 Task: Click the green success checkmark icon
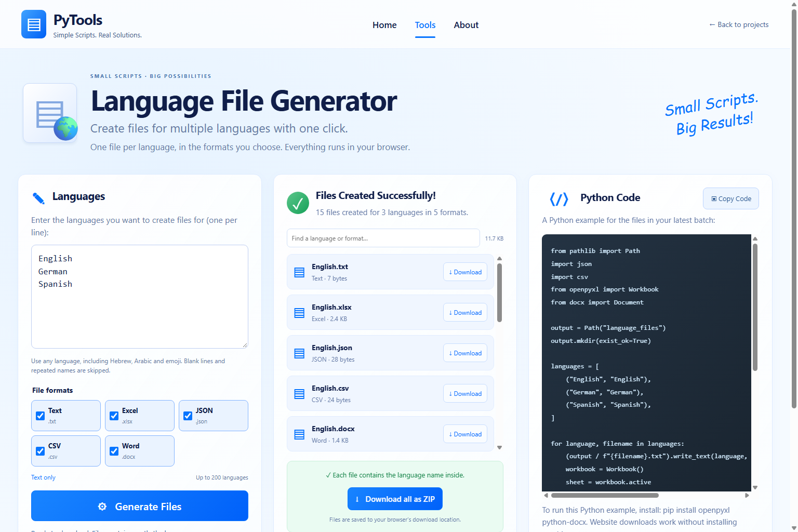point(298,203)
